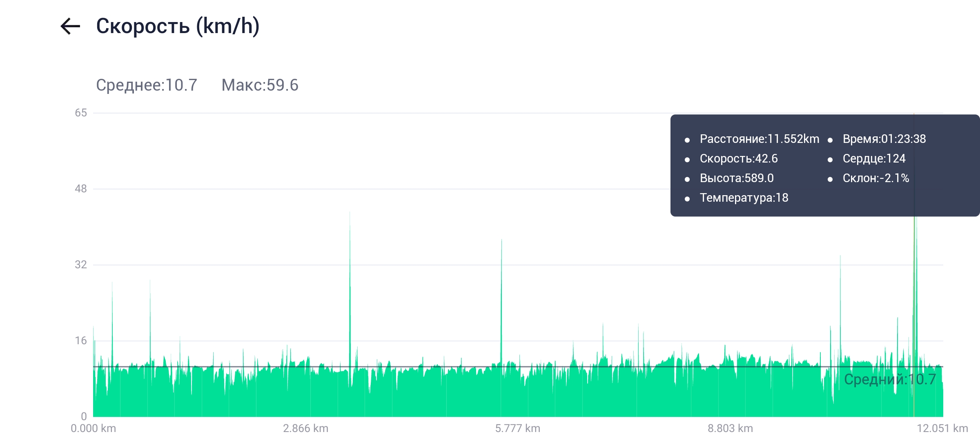Click the Средний:10.7 average line label
Screen dimensions: 980x441
[x=890, y=380]
